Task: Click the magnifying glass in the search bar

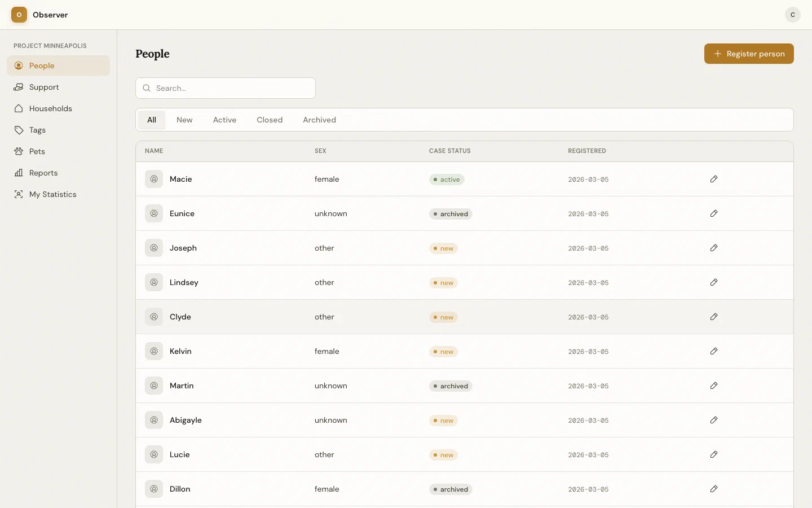Action: tap(147, 88)
